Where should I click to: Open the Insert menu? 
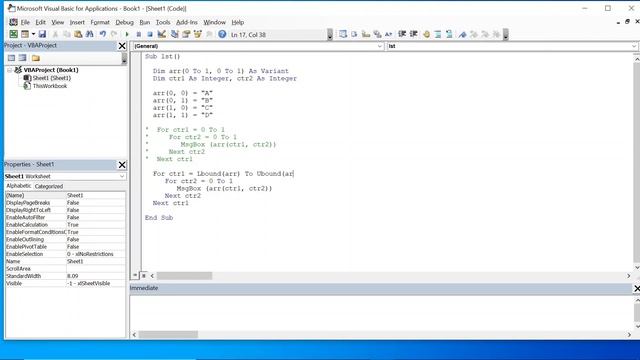(77, 22)
